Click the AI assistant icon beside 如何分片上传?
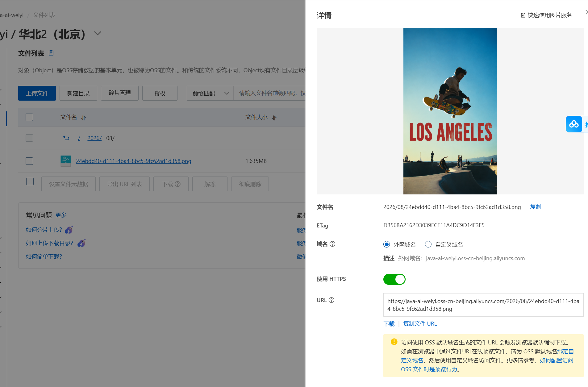 point(69,230)
